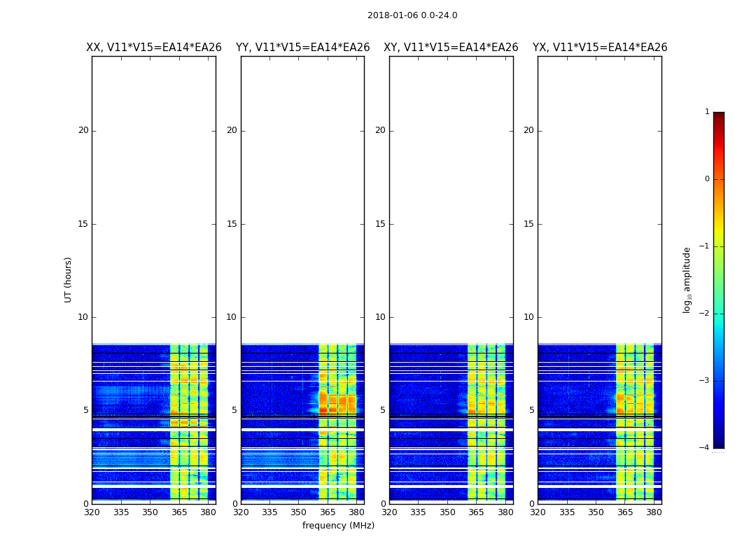The image size is (735, 560).
Task: Click the frequency (MHz) axis label
Action: coord(338,525)
